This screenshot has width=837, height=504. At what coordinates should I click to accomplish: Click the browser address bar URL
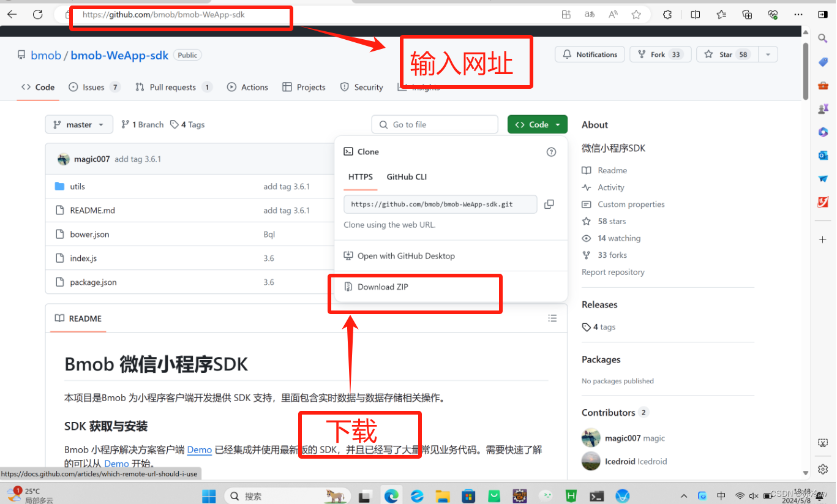click(x=163, y=14)
